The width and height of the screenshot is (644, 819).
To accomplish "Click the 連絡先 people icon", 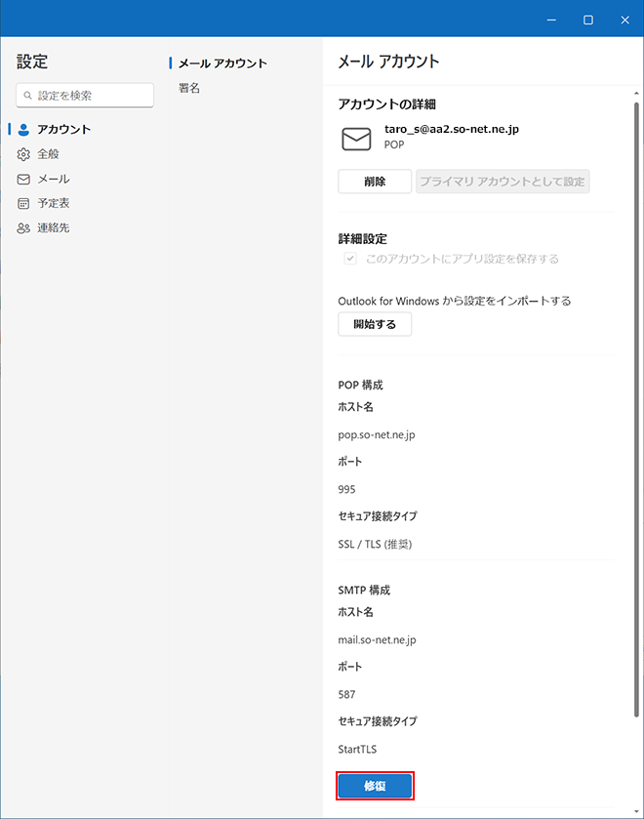I will tap(24, 227).
